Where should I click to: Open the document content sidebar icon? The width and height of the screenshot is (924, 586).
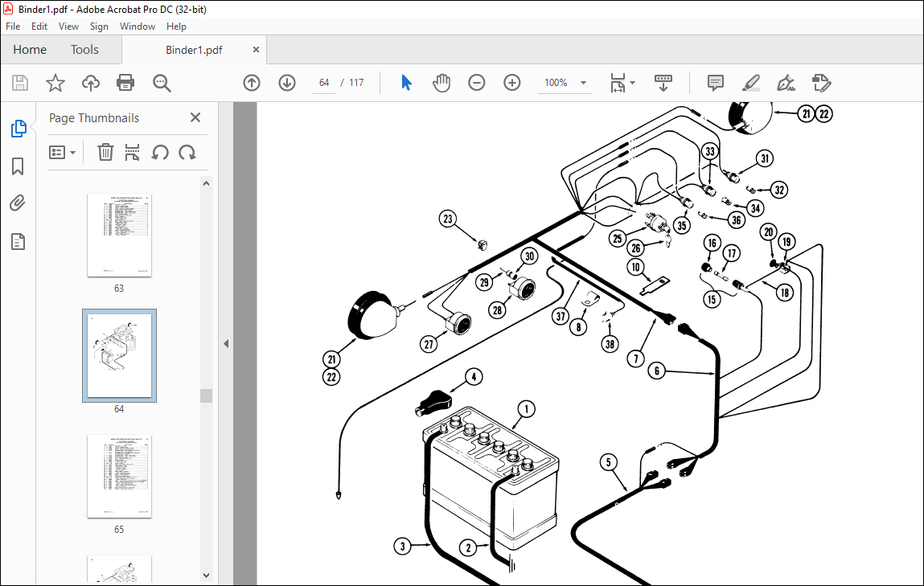[18, 241]
